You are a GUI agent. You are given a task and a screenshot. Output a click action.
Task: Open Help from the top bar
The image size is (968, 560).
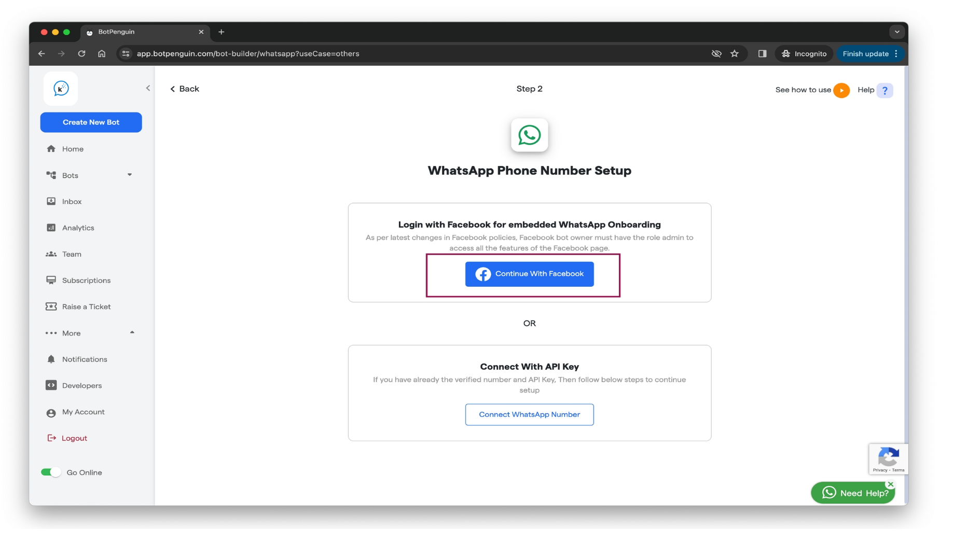pos(866,90)
